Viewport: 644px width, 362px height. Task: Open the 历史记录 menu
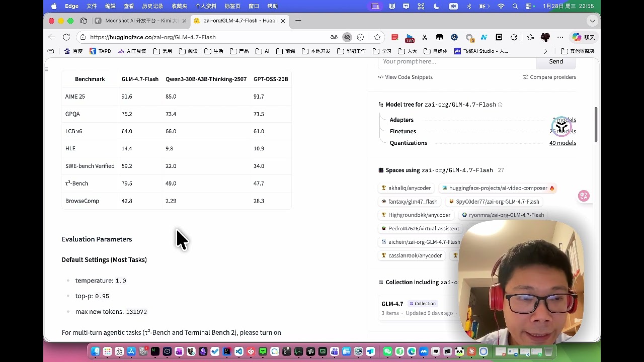click(153, 6)
